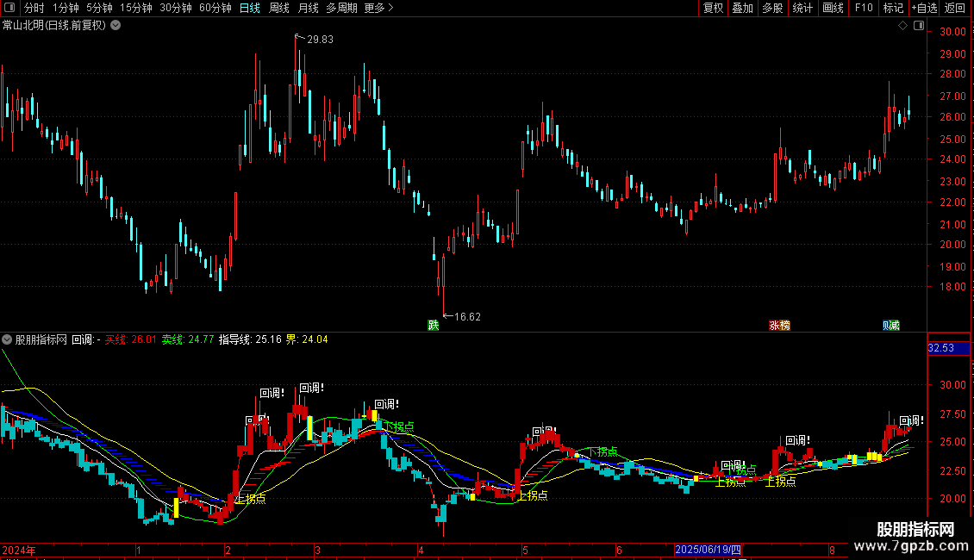974x560 pixels.
Task: Click the diamond marker icon above the chart
Action: [x=902, y=26]
